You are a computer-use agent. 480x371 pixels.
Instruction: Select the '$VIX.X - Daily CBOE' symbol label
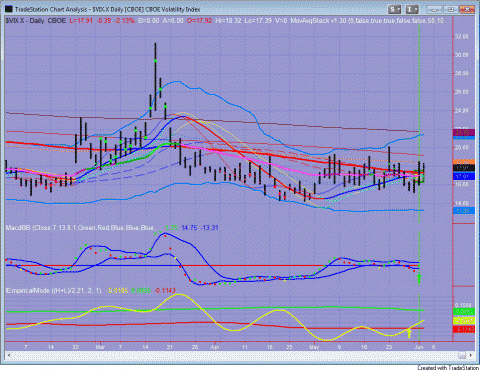pyautogui.click(x=36, y=21)
